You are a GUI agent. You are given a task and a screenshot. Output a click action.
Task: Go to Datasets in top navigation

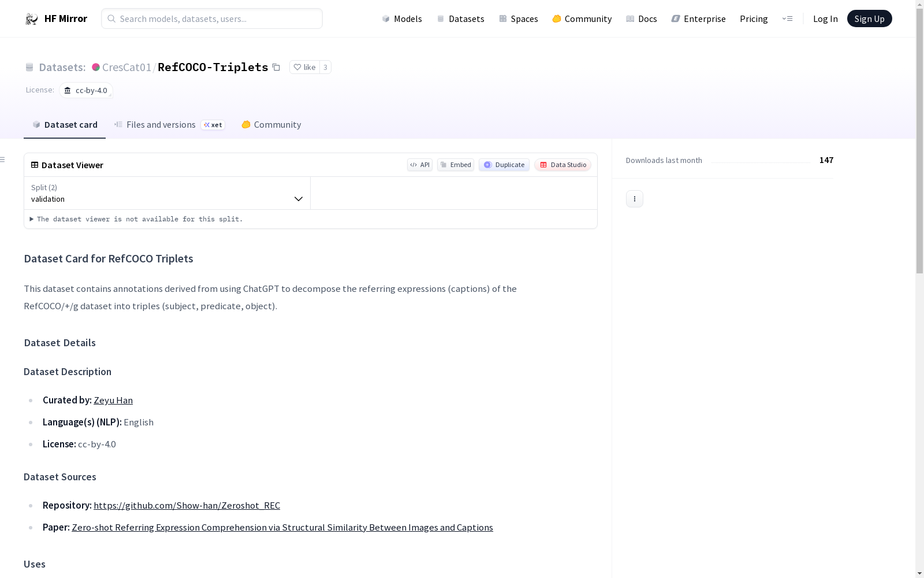(x=460, y=18)
